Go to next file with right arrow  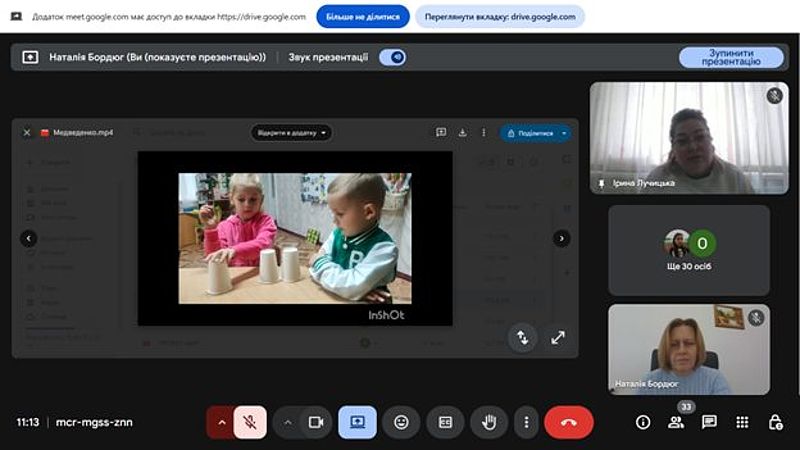coord(562,238)
